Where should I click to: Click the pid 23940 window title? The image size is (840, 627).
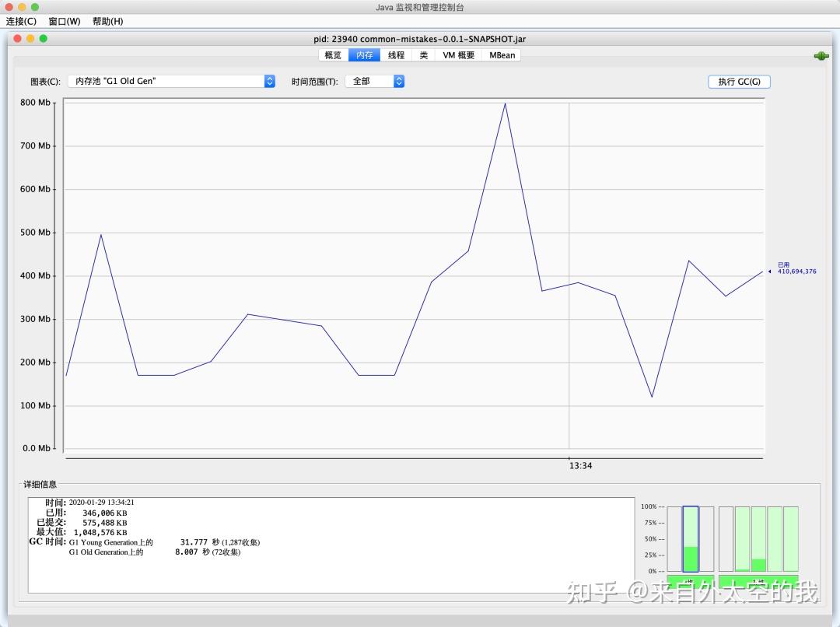pyautogui.click(x=419, y=39)
